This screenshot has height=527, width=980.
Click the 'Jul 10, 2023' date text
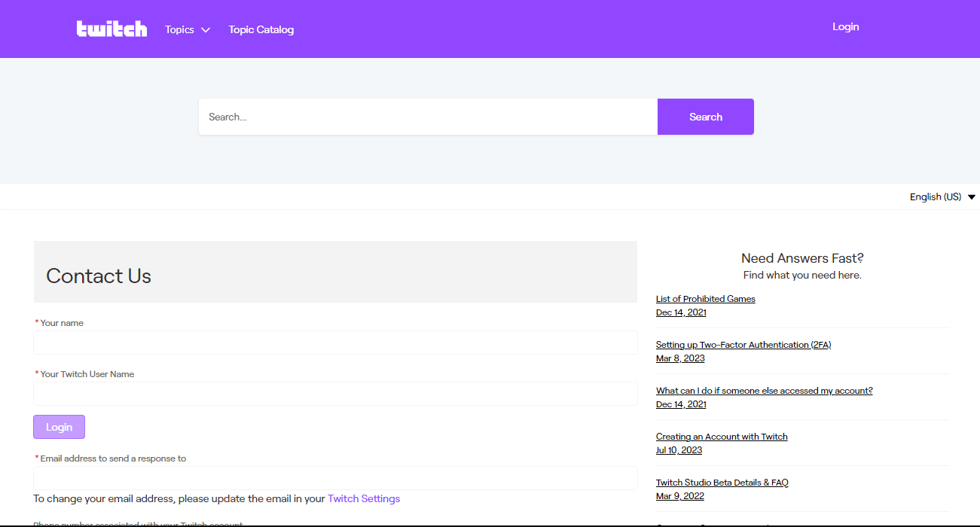(x=679, y=450)
